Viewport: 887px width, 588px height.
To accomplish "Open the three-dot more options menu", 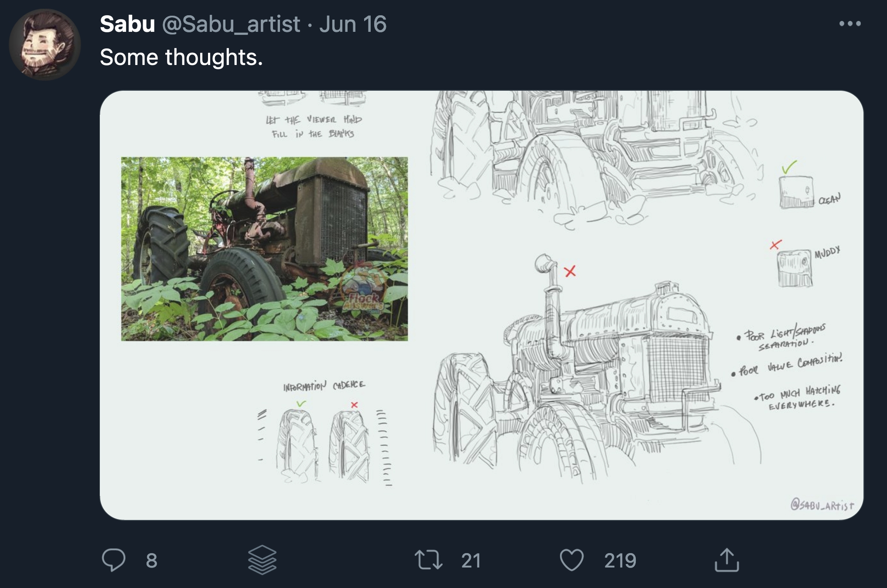I will pyautogui.click(x=850, y=24).
